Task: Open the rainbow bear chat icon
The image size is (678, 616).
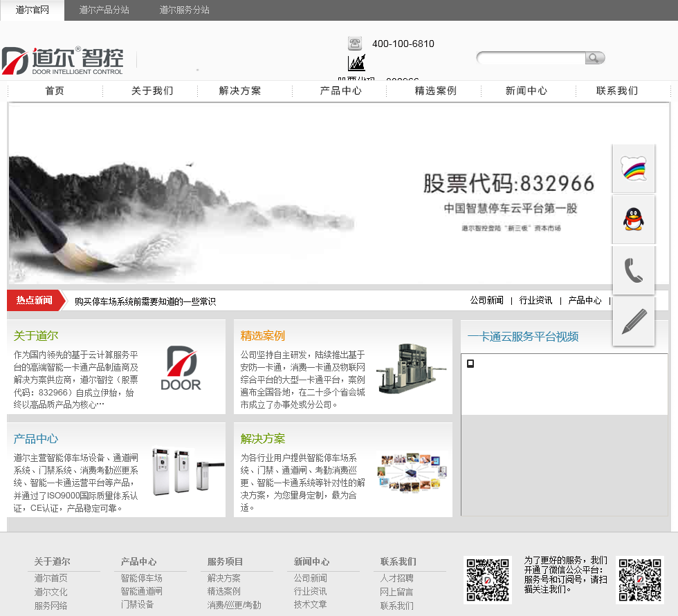Action: (634, 169)
